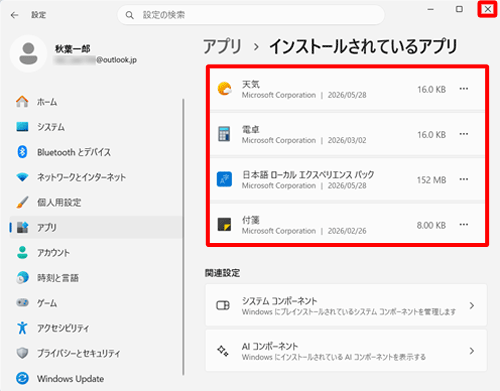Click the sidebar vertical scrollbar
The height and width of the screenshot is (391, 500).
click(183, 237)
